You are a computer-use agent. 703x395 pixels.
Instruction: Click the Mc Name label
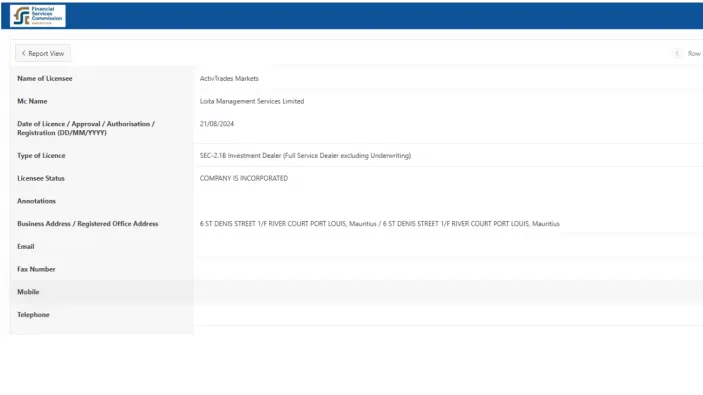(x=32, y=101)
